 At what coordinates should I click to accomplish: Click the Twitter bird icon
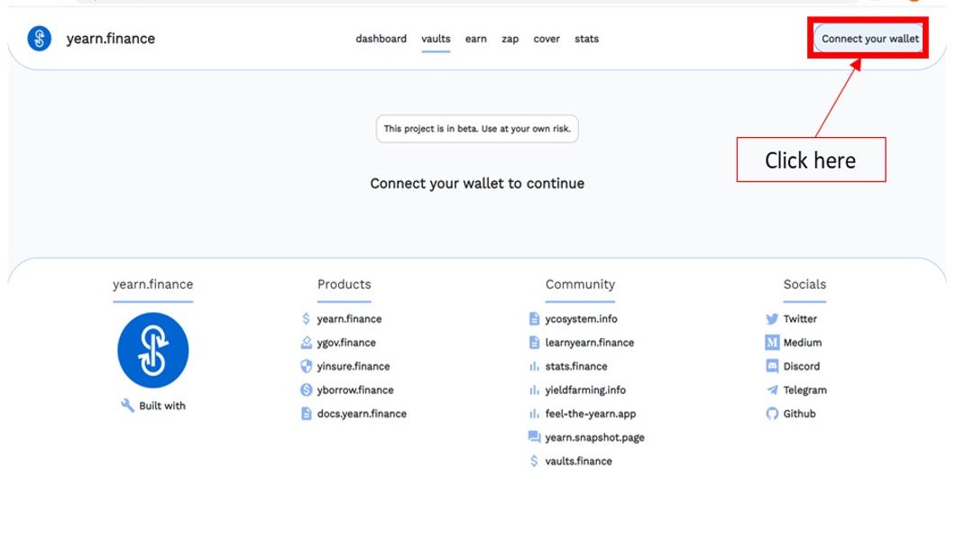pos(772,318)
